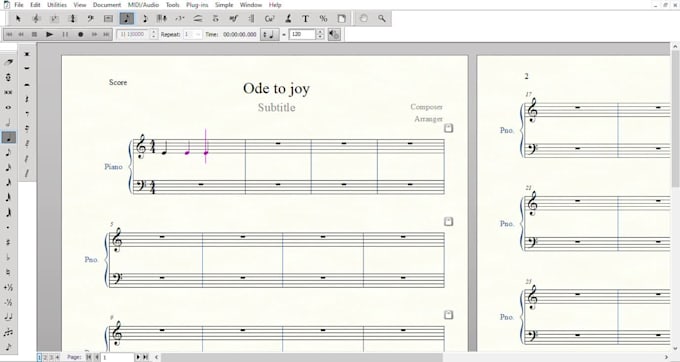
Task: Select the Simple Entry tool
Action: point(127,18)
